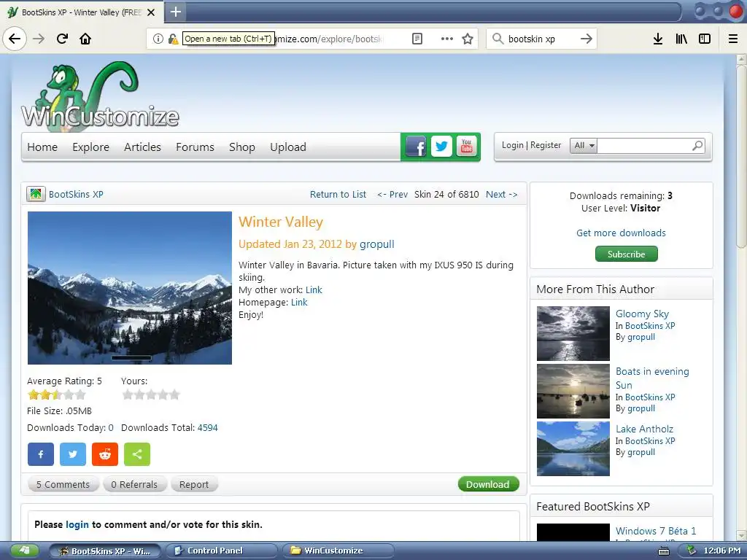Open the Forums menu item
Screen dimensions: 747x560
pos(195,147)
